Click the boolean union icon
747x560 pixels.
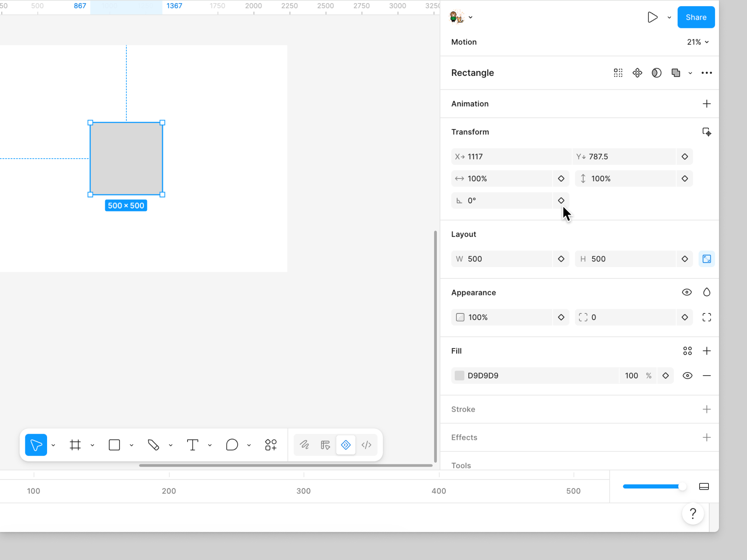(676, 73)
